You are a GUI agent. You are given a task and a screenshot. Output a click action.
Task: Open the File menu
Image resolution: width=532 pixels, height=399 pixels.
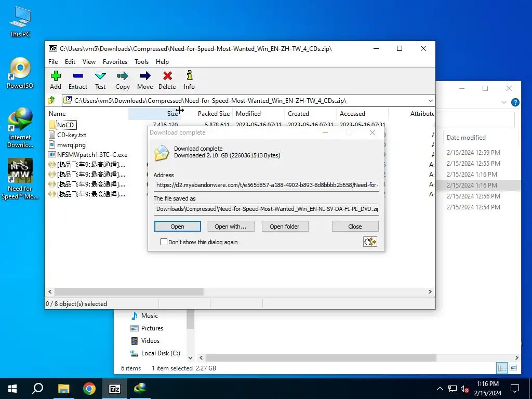click(53, 62)
